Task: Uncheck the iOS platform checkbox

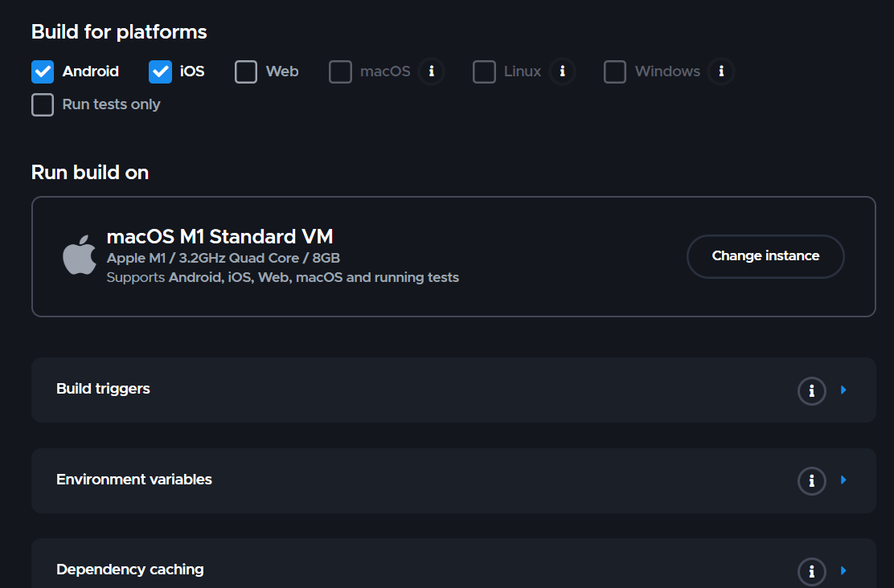Action: [160, 71]
